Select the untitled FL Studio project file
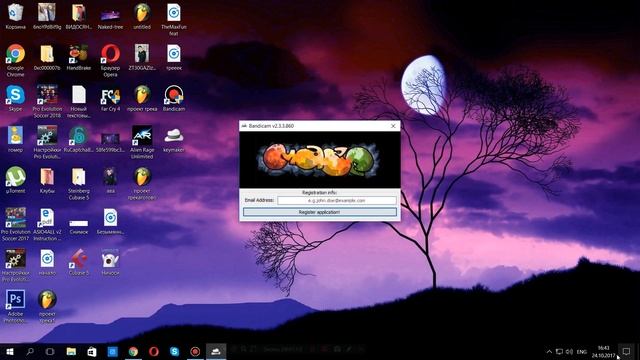The height and width of the screenshot is (360, 640). point(142,16)
